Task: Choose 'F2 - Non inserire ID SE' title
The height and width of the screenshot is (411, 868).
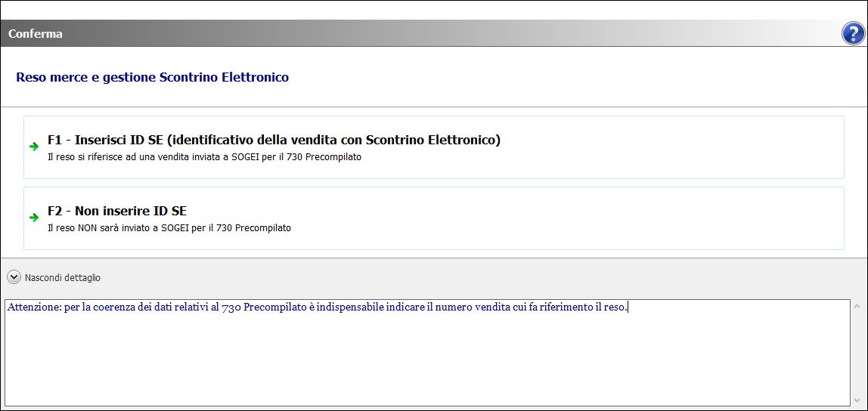Action: 117,211
